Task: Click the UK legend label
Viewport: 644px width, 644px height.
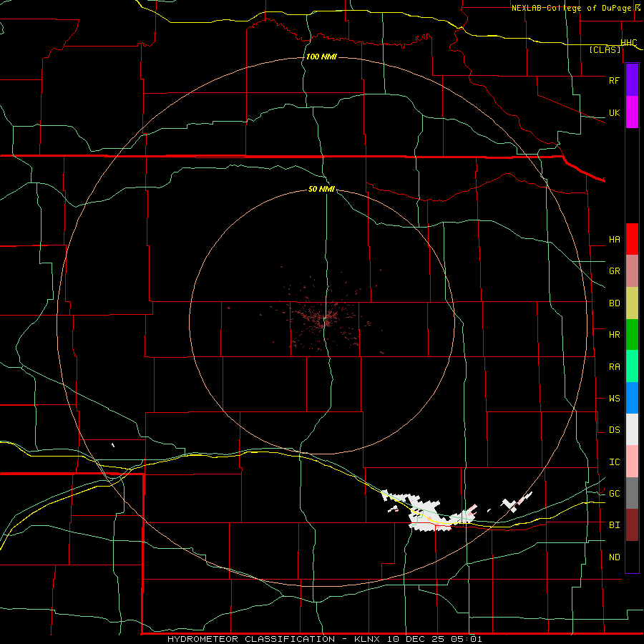Action: pyautogui.click(x=614, y=112)
